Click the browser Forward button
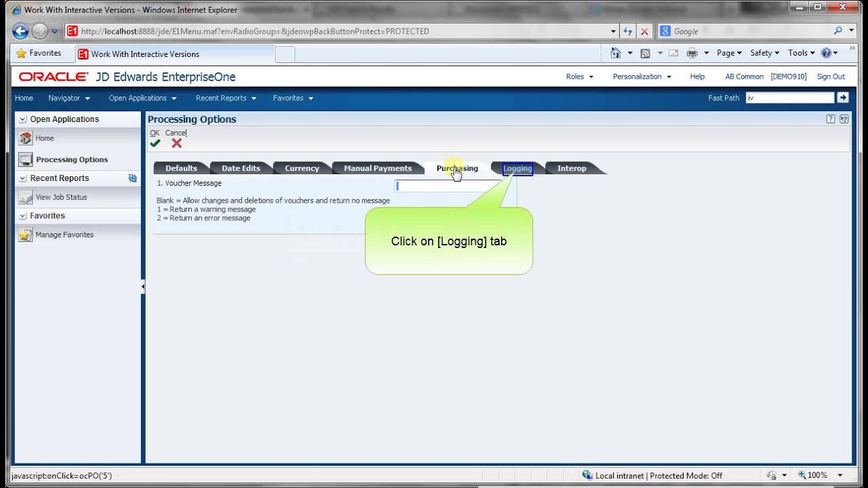The width and height of the screenshot is (868, 488). [x=39, y=31]
